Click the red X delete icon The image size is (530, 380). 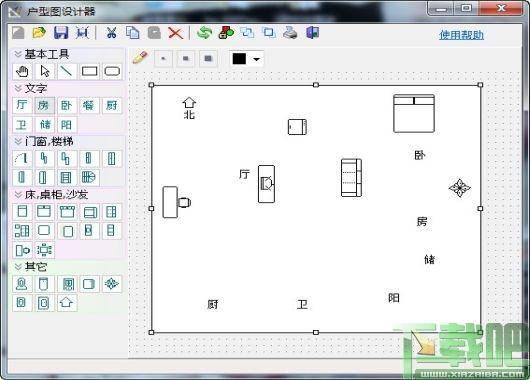point(175,33)
